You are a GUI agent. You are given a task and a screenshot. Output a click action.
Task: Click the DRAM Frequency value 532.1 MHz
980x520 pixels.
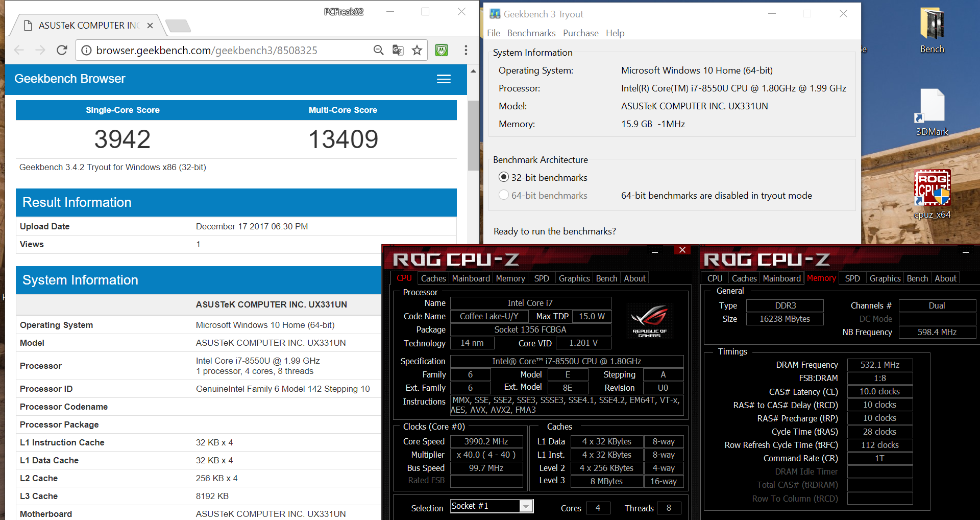pos(880,365)
